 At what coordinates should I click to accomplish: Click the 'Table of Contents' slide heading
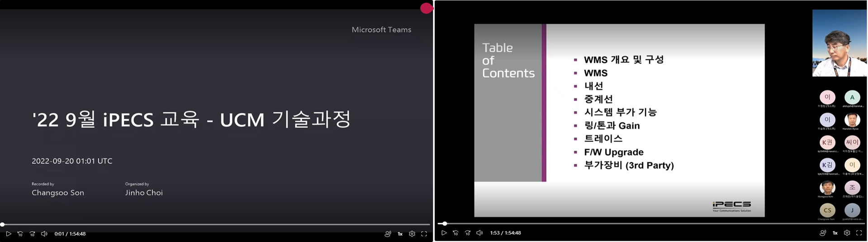tap(508, 60)
